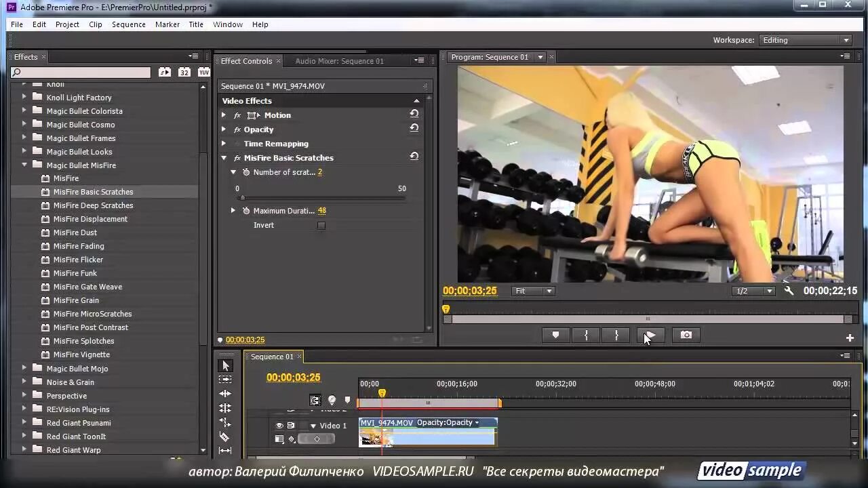Screen dimensions: 868x488
Task: Select MisFire Deep Scratches effect
Action: (94, 205)
